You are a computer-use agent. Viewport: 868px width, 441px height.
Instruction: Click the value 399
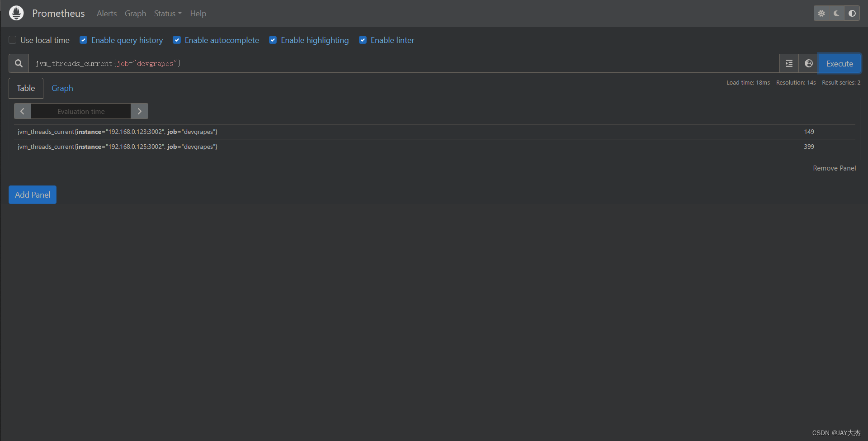[809, 147]
